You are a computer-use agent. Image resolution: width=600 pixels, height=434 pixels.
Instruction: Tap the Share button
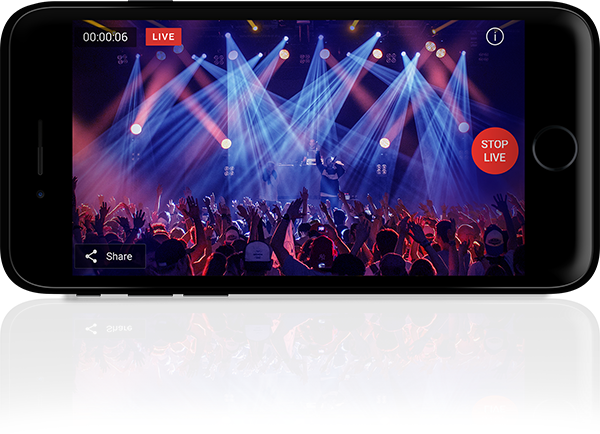[x=110, y=256]
